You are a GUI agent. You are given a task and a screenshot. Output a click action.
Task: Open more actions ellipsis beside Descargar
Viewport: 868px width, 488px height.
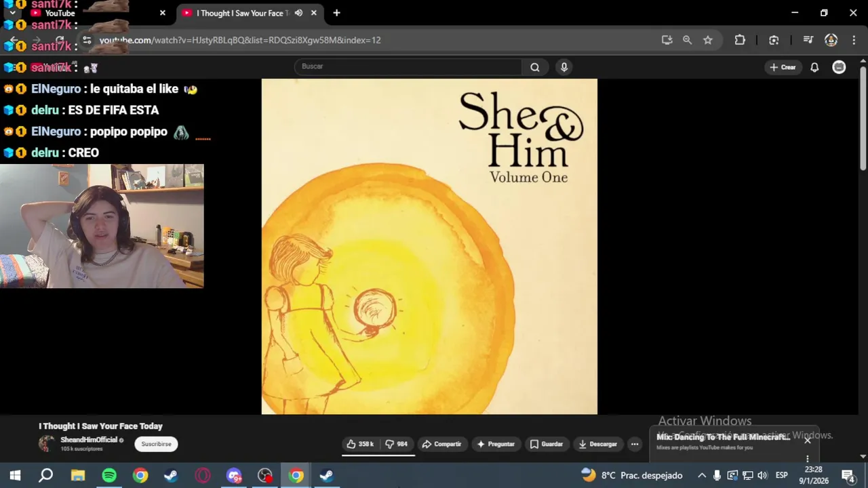[635, 444]
